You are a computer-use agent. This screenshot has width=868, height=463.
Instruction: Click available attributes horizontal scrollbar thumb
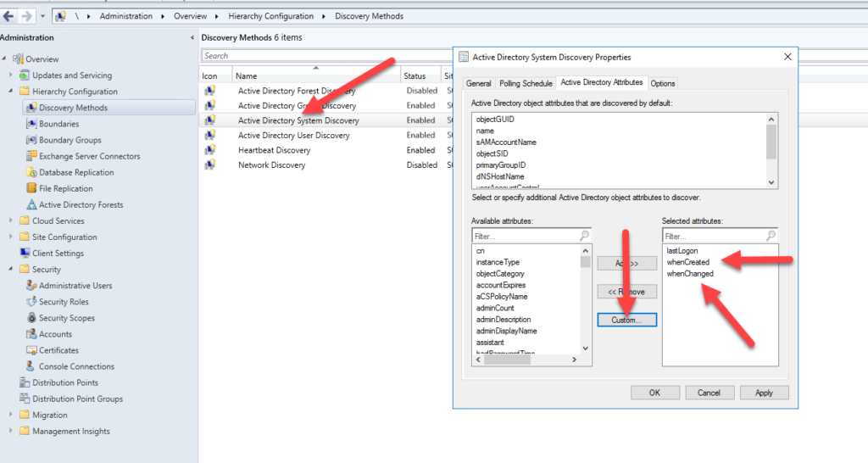pyautogui.click(x=507, y=360)
